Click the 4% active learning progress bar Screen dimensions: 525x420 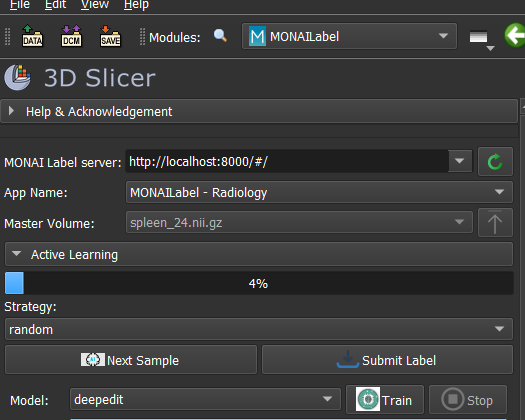[259, 283]
